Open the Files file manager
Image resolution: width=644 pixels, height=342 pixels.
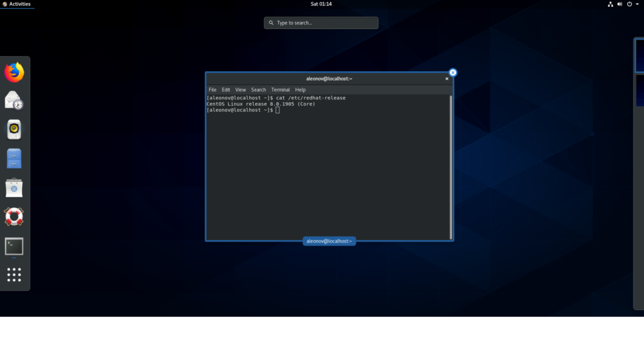coord(14,158)
